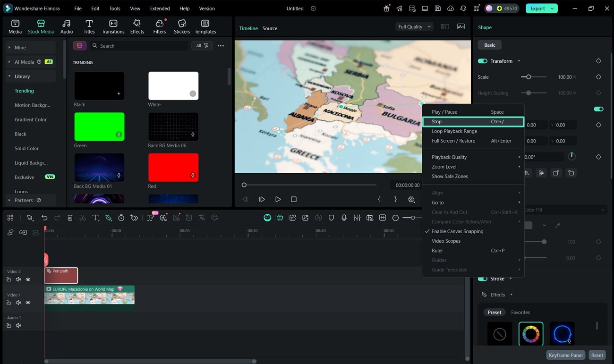This screenshot has height=364, width=614.
Task: Open the snapshot icon above preview
Action: click(x=461, y=27)
